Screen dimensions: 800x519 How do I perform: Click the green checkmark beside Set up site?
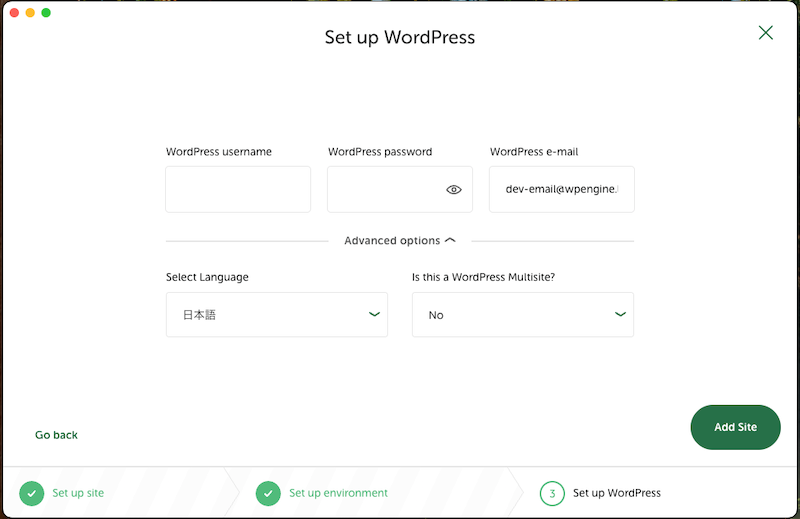(32, 493)
